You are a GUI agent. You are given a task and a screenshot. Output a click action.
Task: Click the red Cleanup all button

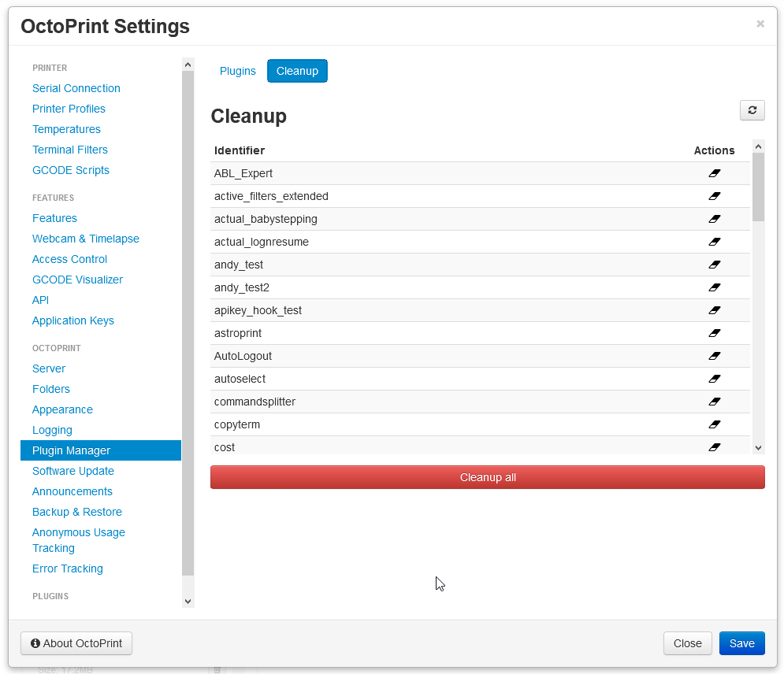[x=488, y=477]
